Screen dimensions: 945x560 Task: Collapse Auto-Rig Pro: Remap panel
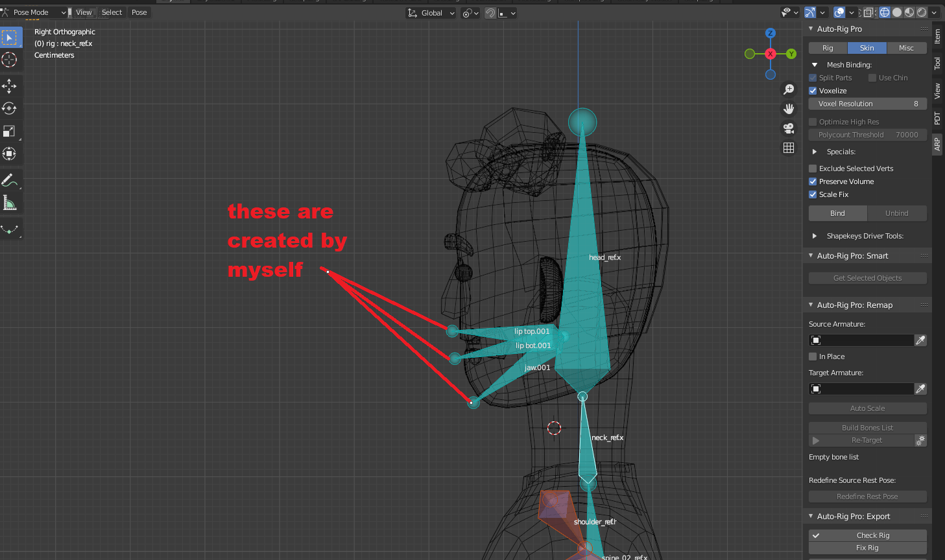(811, 305)
